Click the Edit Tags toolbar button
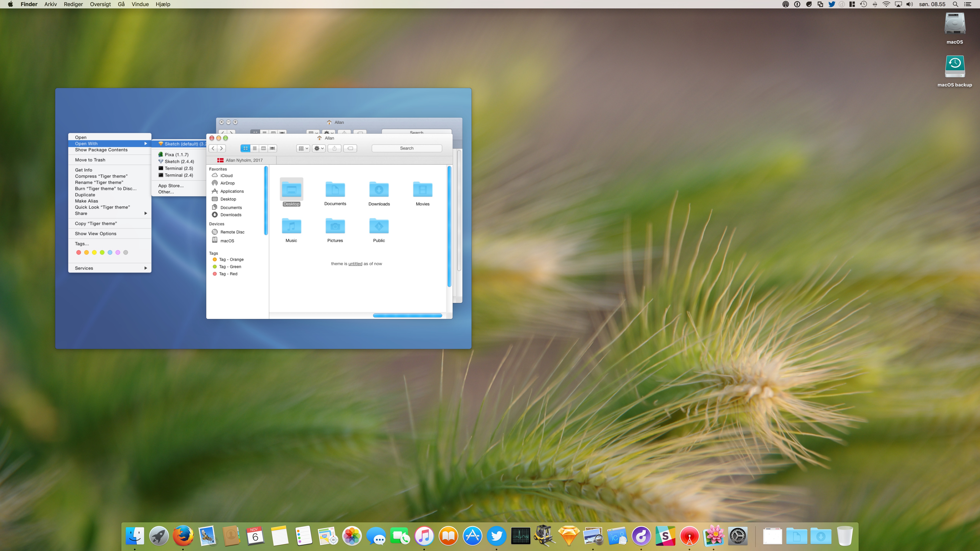Viewport: 980px width, 551px height. pos(350,148)
